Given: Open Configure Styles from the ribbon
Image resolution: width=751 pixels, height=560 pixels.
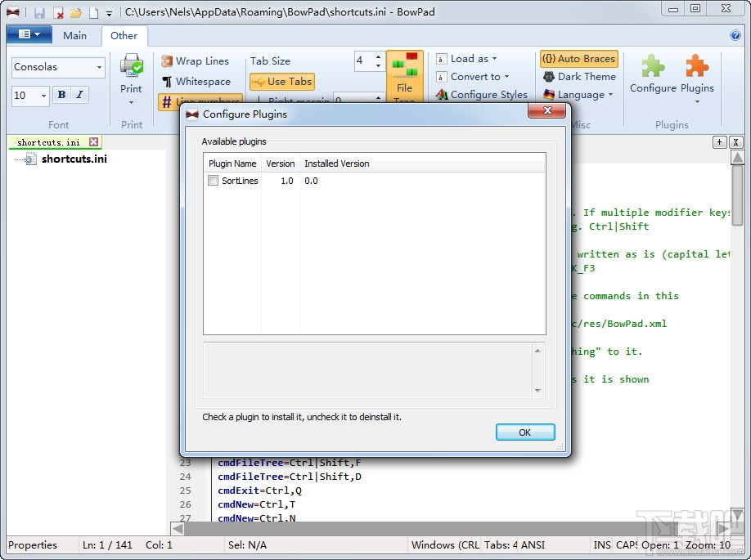Looking at the screenshot, I should [481, 95].
